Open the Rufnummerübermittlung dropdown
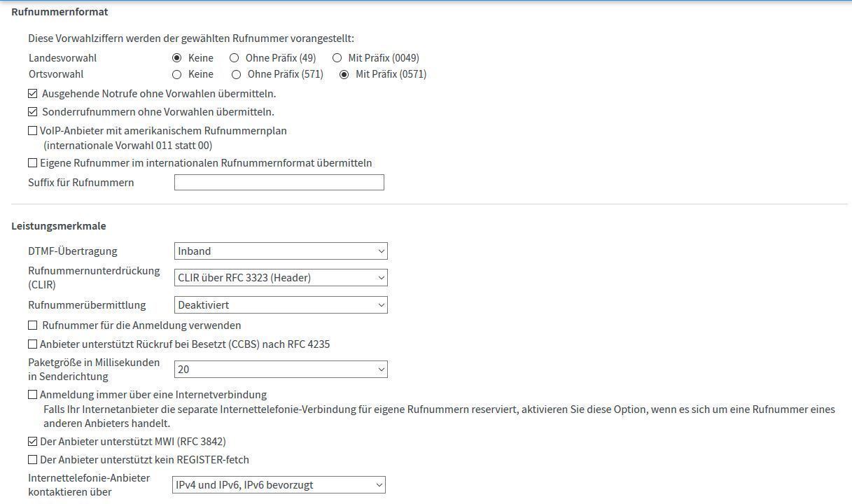The image size is (852, 504). click(x=280, y=304)
